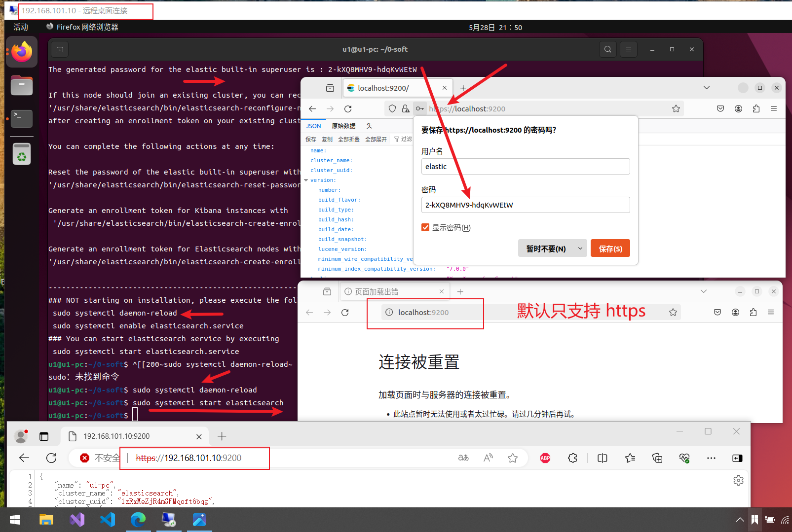This screenshot has width=792, height=532.
Task: Open the Files app in the dock
Action: [x=22, y=86]
